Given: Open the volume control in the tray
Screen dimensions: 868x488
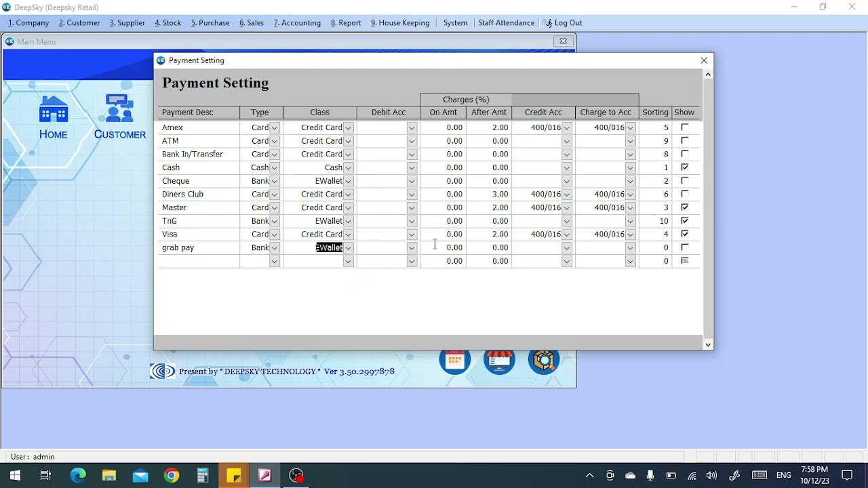Looking at the screenshot, I should pos(711,476).
